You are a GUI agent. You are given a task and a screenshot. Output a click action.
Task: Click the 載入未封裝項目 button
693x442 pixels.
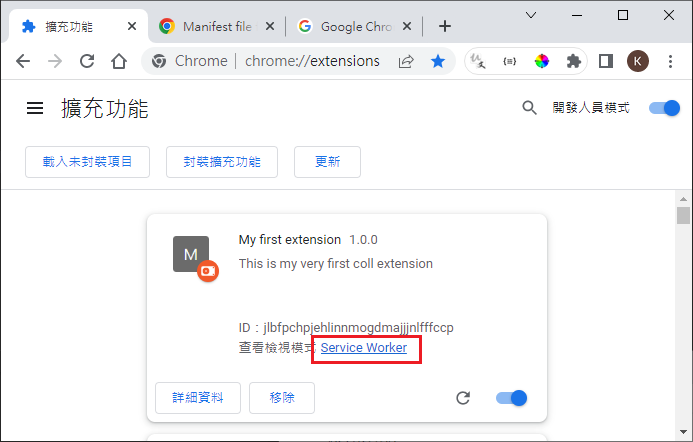(87, 161)
